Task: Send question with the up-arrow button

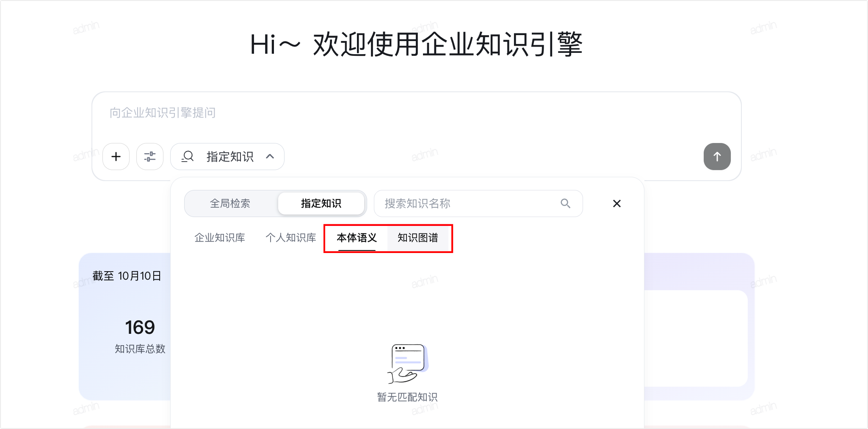Action: 717,157
